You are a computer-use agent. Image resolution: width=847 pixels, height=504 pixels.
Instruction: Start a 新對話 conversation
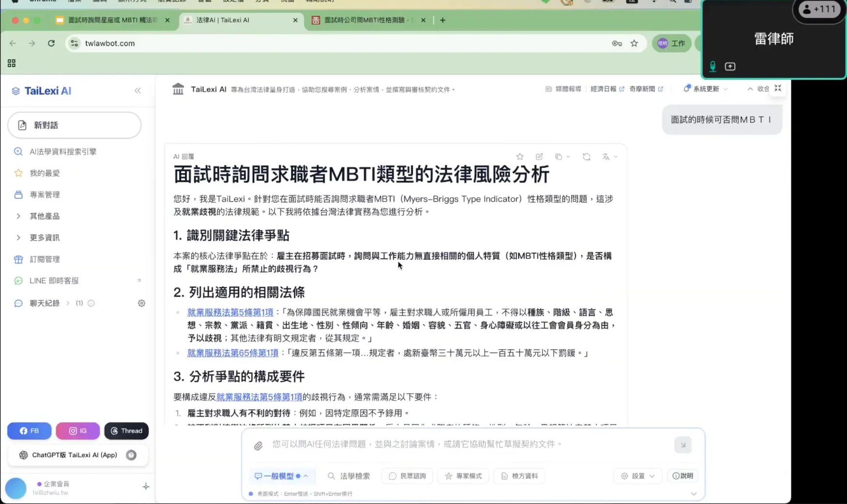[74, 125]
